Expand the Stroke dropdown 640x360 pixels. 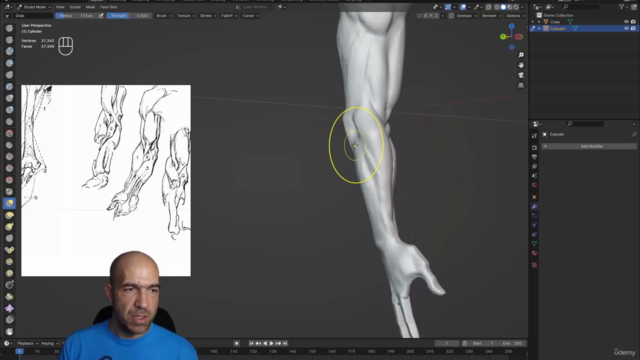click(x=208, y=16)
